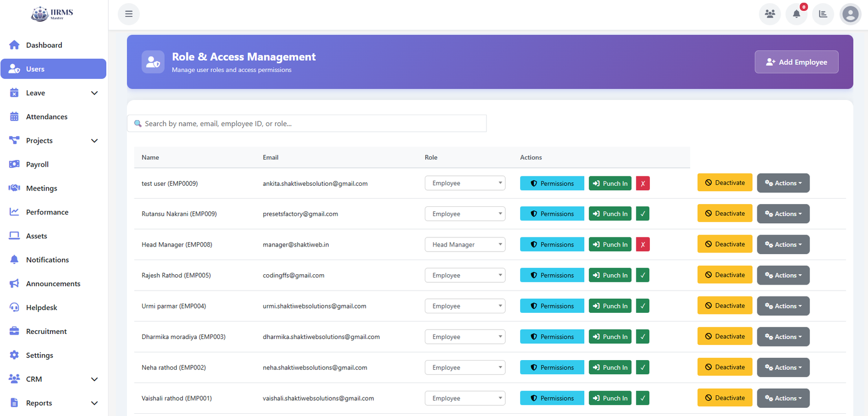This screenshot has width=868, height=416.
Task: Toggle red X status for Head Manager
Action: click(643, 244)
